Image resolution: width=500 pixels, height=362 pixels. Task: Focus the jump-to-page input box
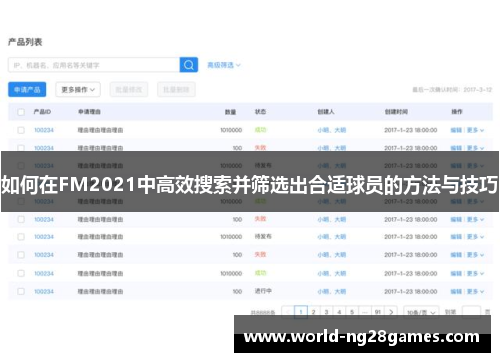[471, 312]
